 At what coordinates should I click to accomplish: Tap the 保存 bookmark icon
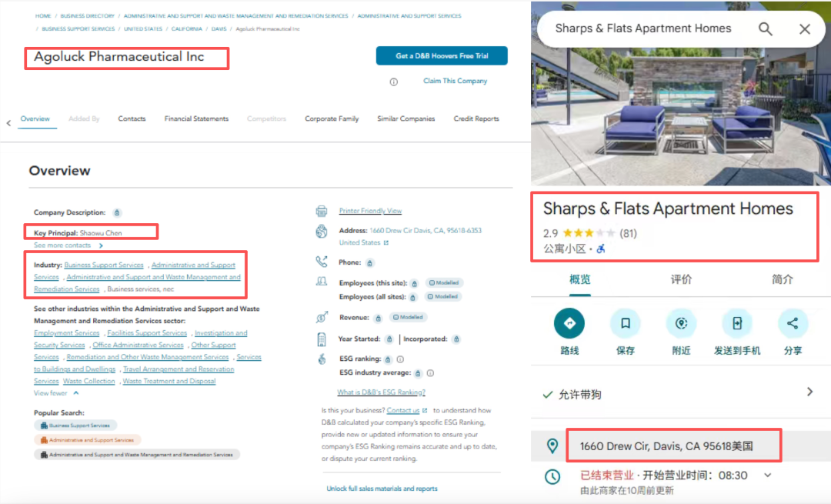626,323
